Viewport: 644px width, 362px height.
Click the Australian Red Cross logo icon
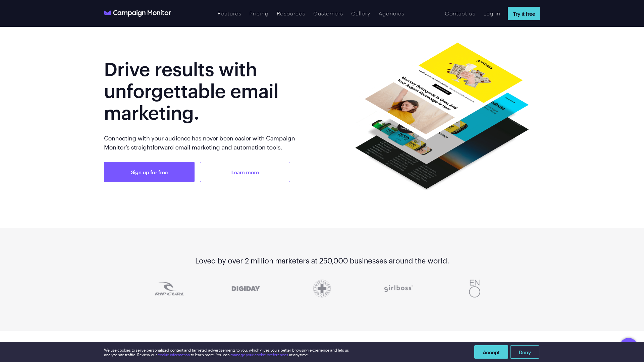(x=322, y=288)
